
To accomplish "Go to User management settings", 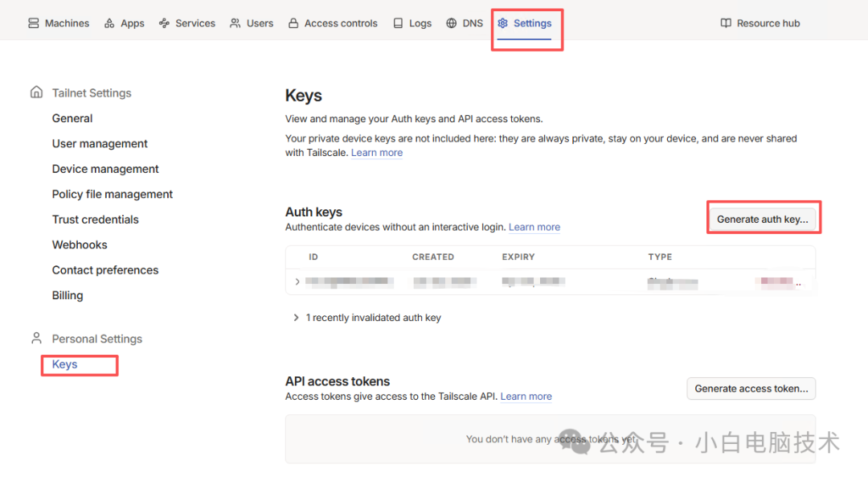I will pyautogui.click(x=100, y=144).
